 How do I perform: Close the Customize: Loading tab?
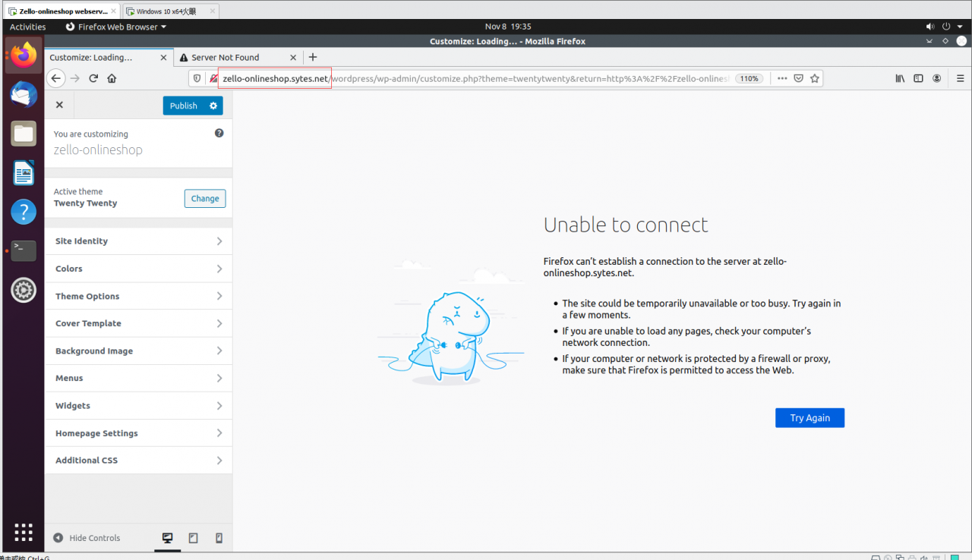[x=164, y=57]
